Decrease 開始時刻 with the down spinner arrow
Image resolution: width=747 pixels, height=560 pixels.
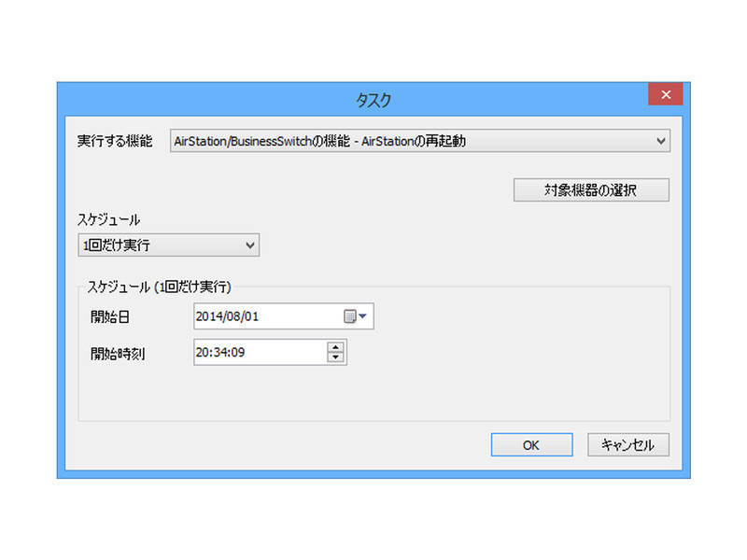(336, 357)
